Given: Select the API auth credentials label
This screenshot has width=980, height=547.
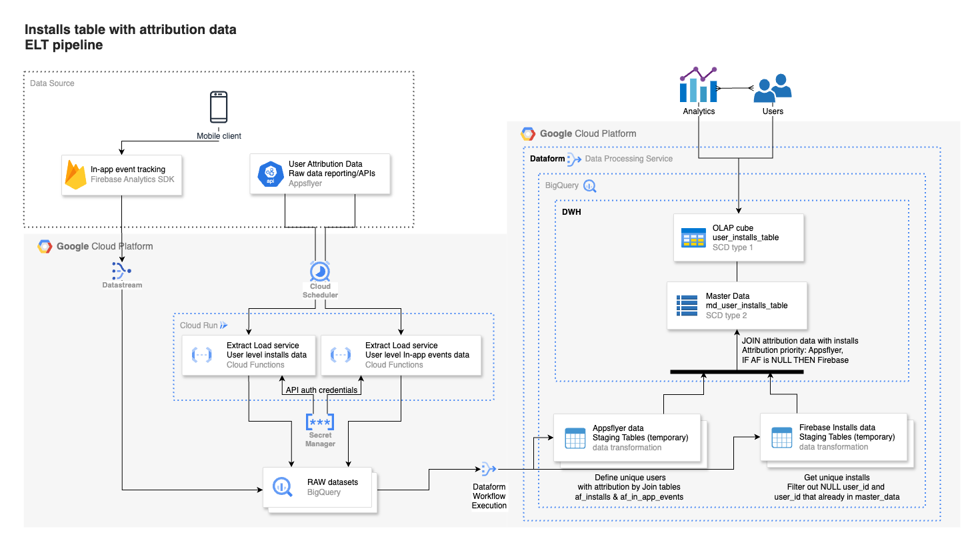Looking at the screenshot, I should coord(321,390).
